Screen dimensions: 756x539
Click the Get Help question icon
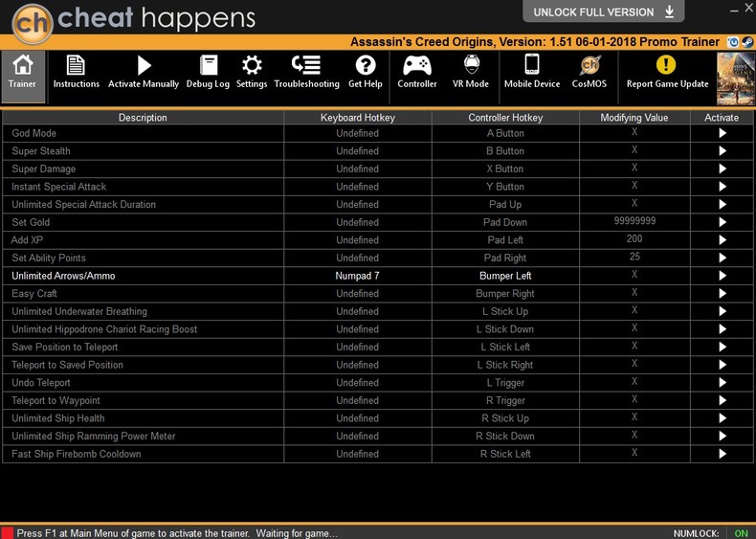pyautogui.click(x=365, y=73)
